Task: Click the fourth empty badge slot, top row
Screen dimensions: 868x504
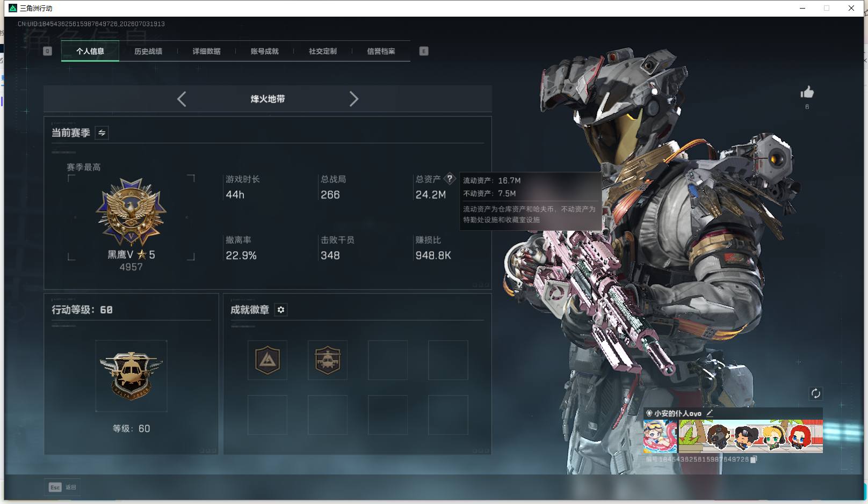Action: (x=448, y=360)
